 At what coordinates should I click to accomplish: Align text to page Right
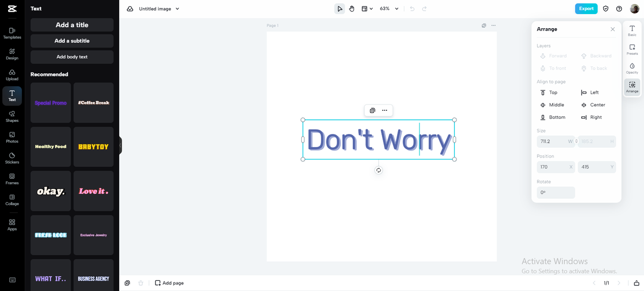tap(592, 117)
